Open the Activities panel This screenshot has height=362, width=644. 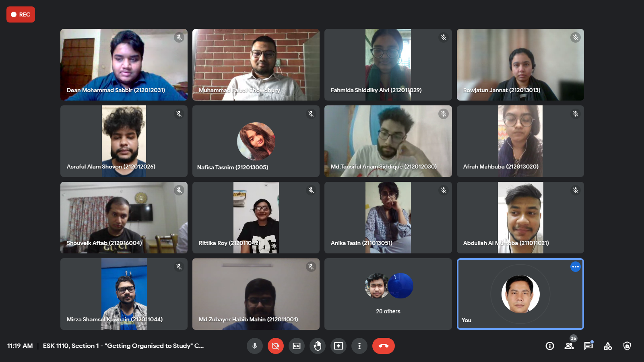click(x=608, y=346)
